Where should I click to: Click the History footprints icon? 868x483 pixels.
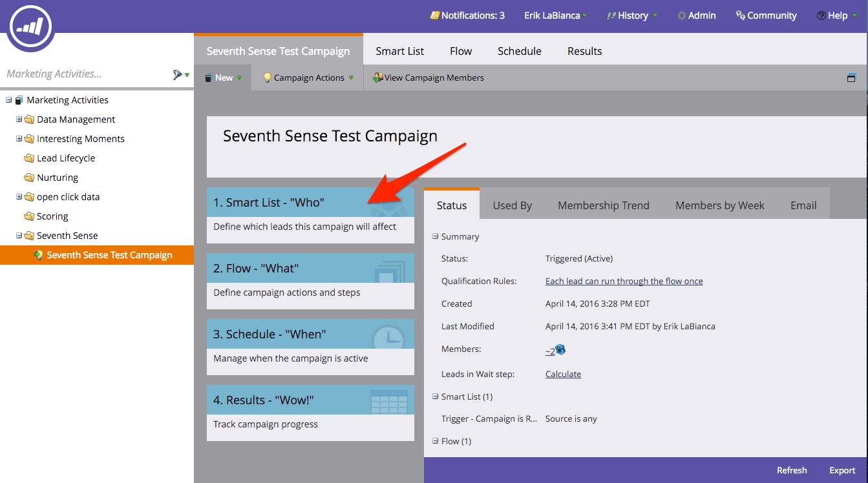(x=611, y=15)
